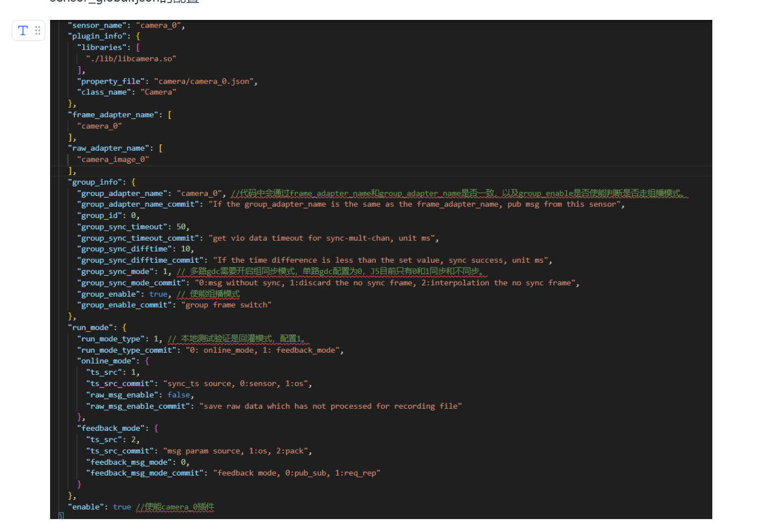This screenshot has height=532, width=778.
Task: Click the "sensor_name" key in code
Action: (97, 25)
